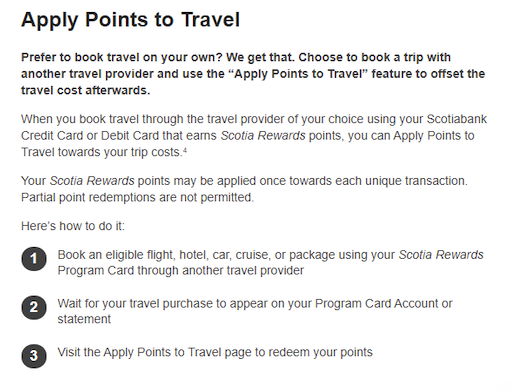Click the italic Scotia Rewards text in the second paragraph
Viewport: 512px width, 391px height.
tap(263, 136)
